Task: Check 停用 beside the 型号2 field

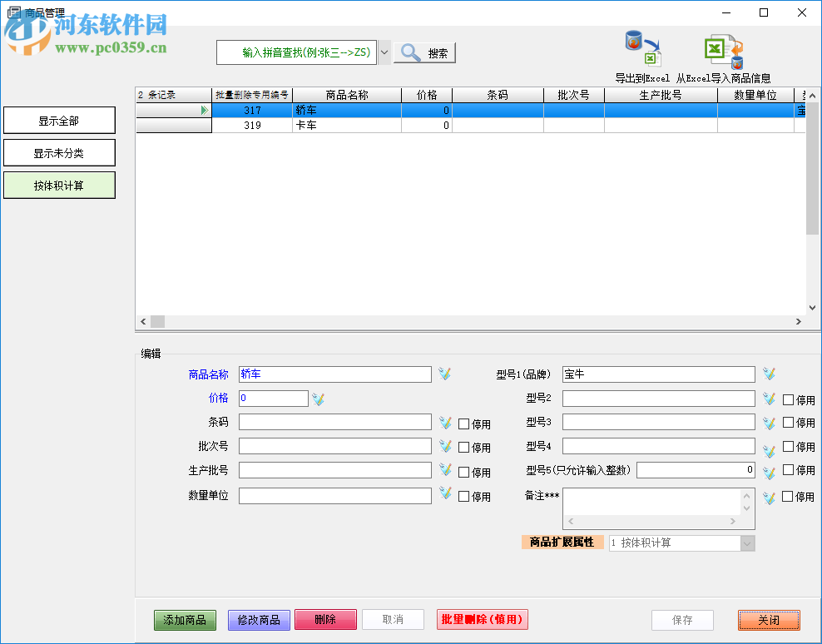Action: coord(786,399)
